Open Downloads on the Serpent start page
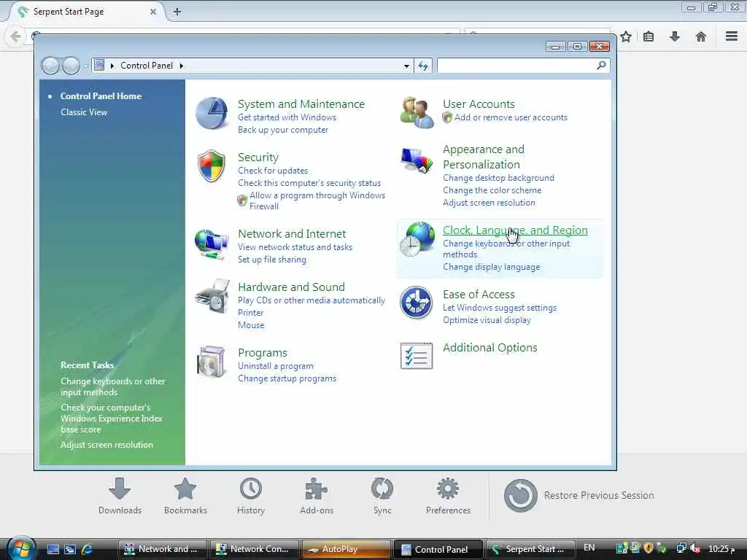Screen dimensions: 747x560 coord(120,496)
